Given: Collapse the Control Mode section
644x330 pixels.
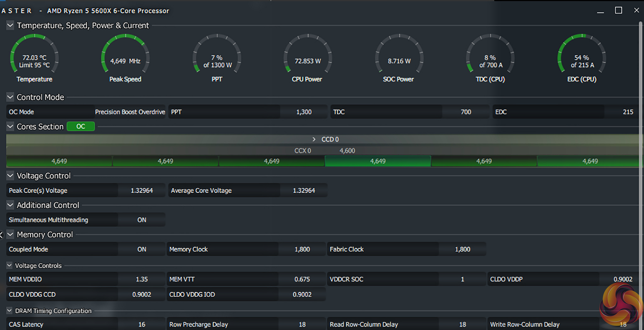Looking at the screenshot, I should pos(10,97).
